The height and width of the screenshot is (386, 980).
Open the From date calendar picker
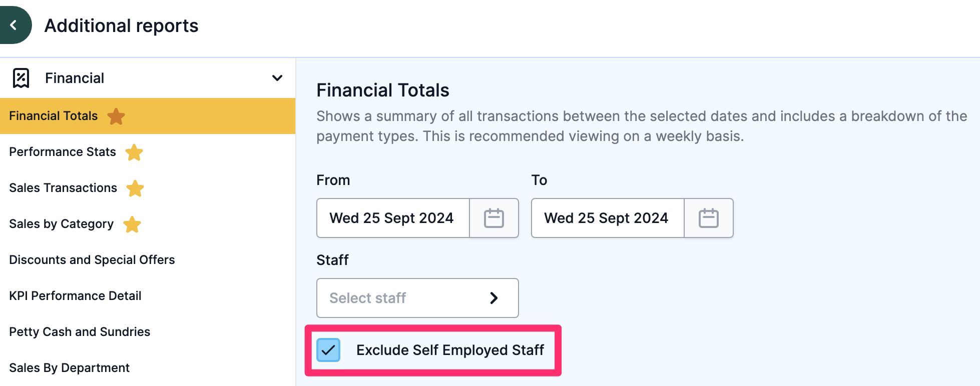pyautogui.click(x=494, y=218)
